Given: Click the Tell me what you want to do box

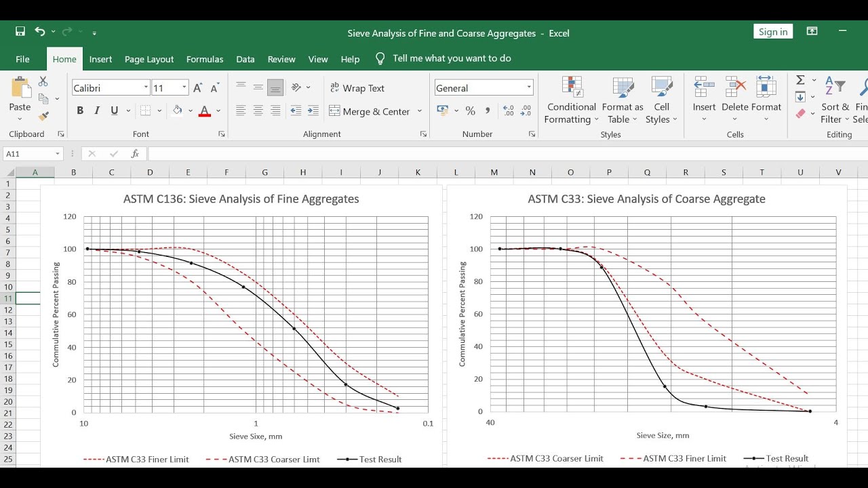Looking at the screenshot, I should 444,58.
